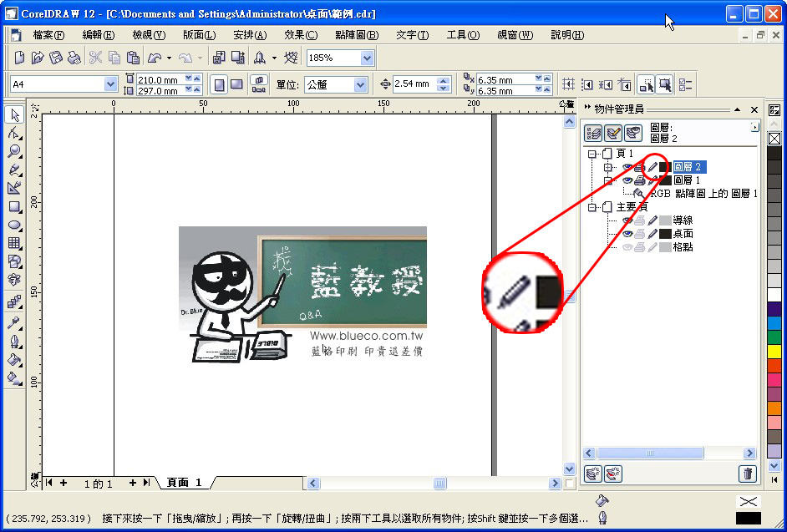Viewport: 787px width, 532px height.
Task: Click the docker horizontal scrollbar thumb
Action: tap(650, 453)
